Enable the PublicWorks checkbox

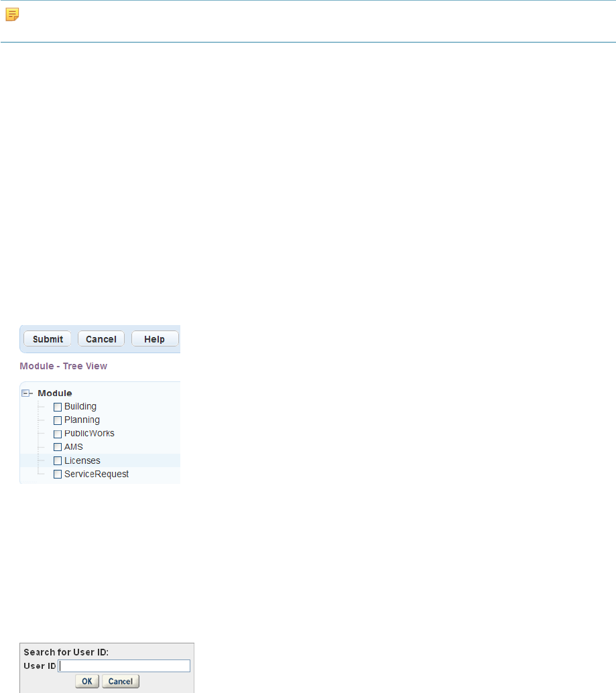[x=58, y=434]
